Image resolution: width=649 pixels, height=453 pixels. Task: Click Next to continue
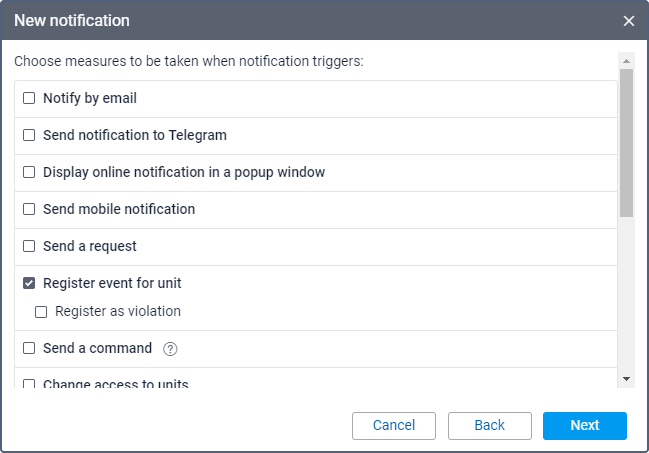(x=585, y=425)
